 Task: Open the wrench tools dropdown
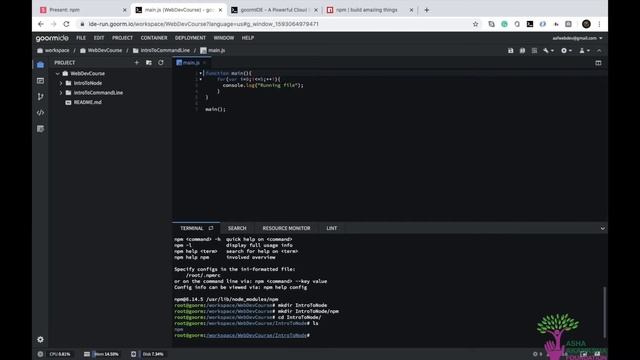pyautogui.click(x=548, y=51)
